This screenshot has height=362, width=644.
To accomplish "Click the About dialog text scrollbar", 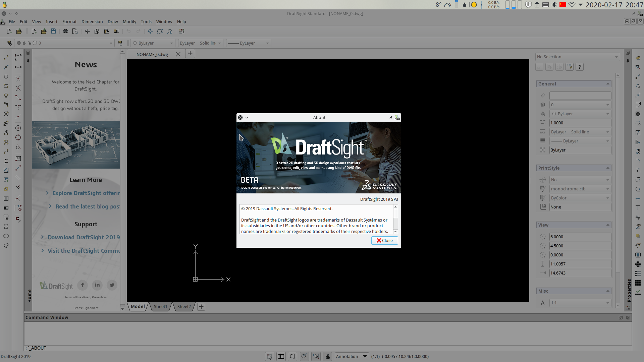I will pos(395,219).
